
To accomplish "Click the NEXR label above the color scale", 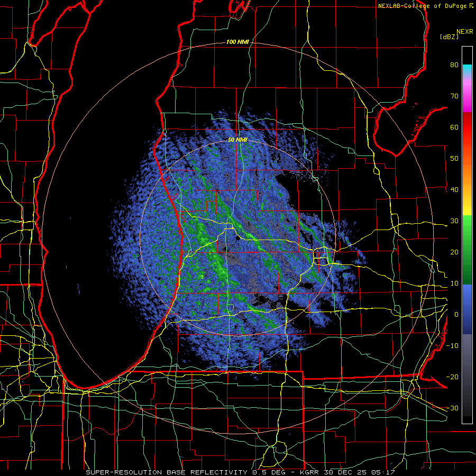I will click(464, 32).
